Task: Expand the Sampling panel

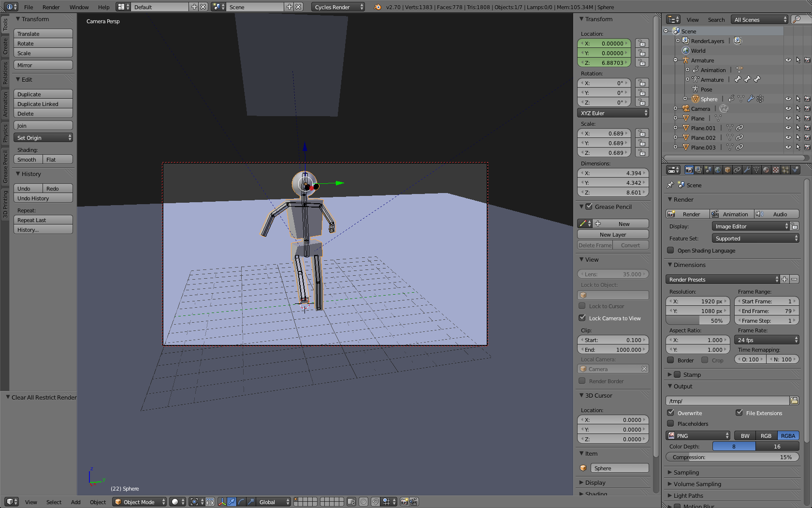Action: click(x=686, y=472)
